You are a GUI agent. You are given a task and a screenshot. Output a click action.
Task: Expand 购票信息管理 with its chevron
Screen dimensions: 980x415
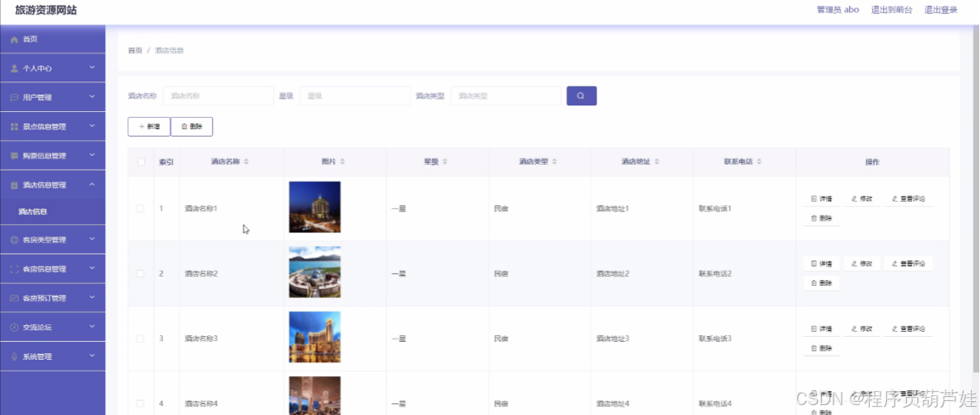(92, 155)
